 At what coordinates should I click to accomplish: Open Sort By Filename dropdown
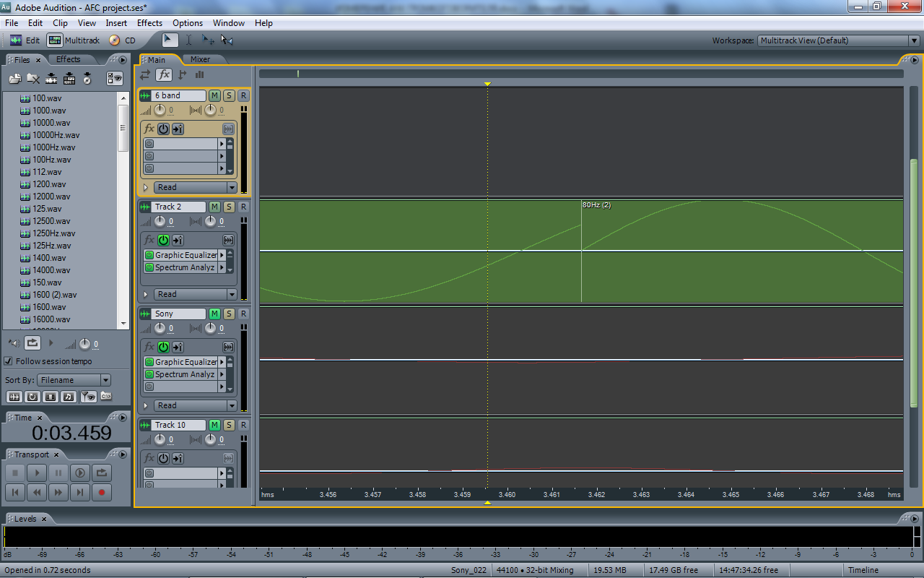74,380
